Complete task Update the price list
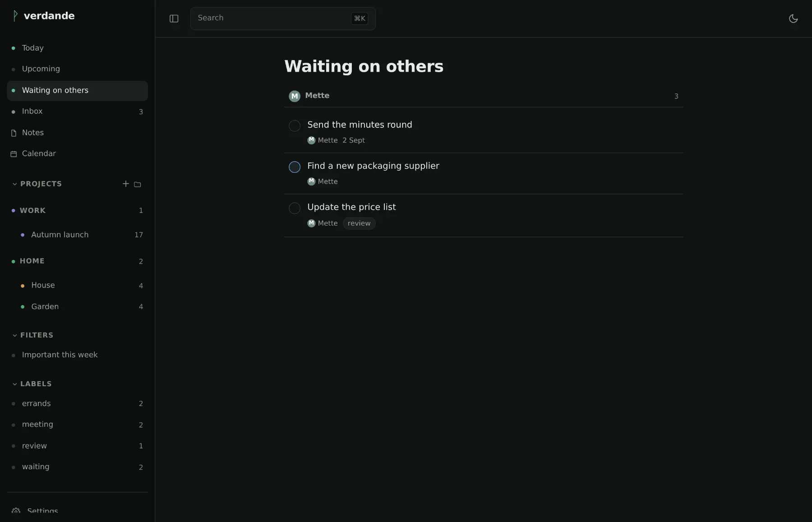Viewport: 812px width, 522px height. [295, 208]
